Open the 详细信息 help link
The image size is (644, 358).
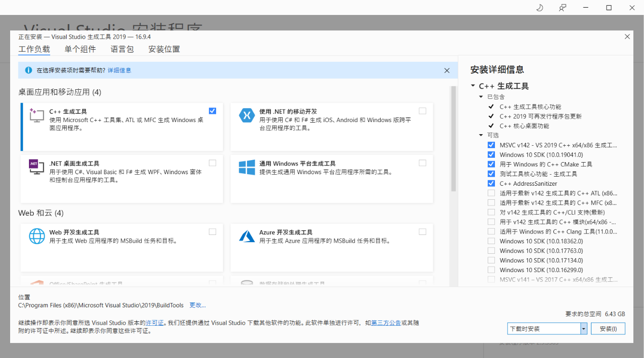[x=119, y=70]
